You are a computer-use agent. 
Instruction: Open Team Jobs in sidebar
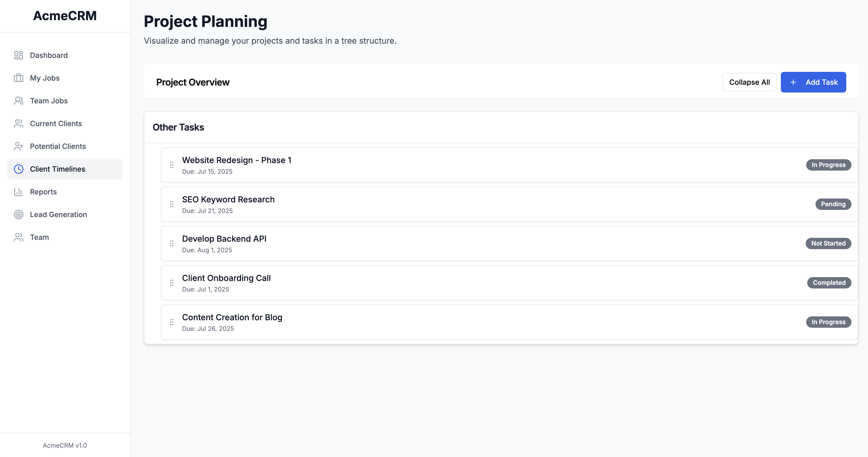click(x=65, y=101)
